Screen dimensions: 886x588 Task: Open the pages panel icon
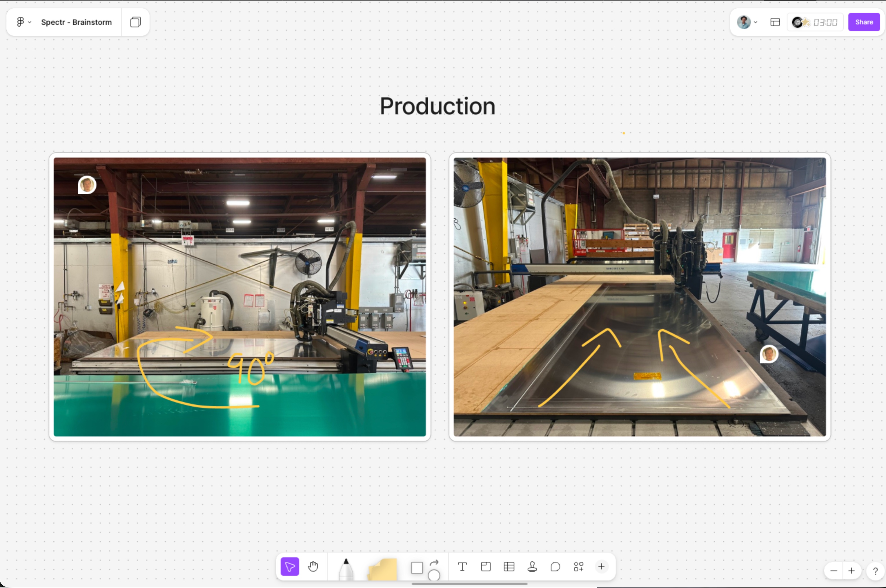pyautogui.click(x=135, y=22)
